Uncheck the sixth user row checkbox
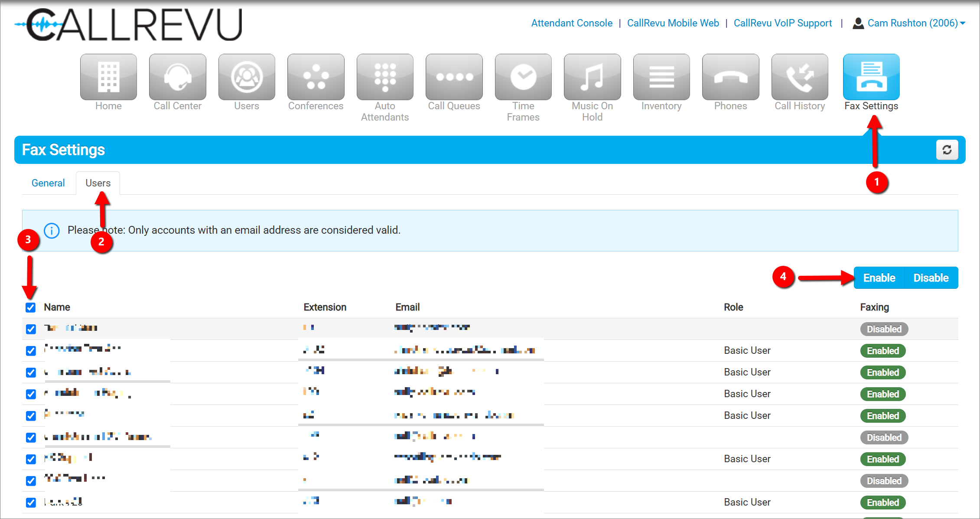980x519 pixels. [x=31, y=437]
